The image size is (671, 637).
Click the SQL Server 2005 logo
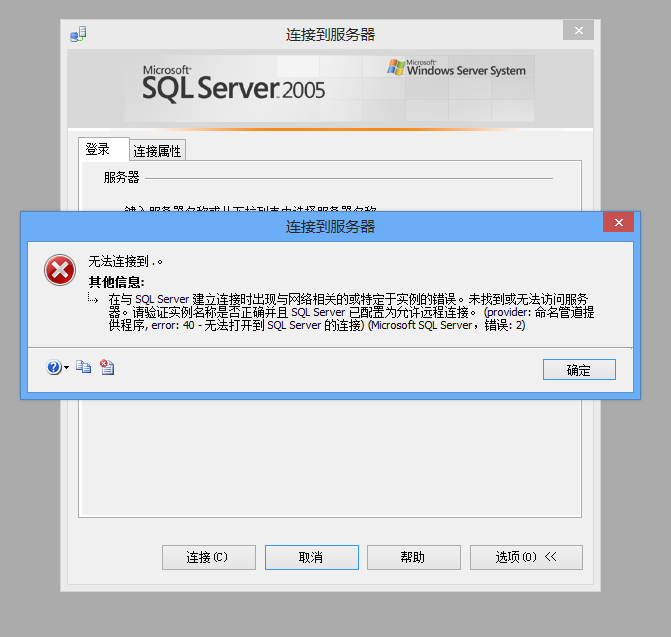pos(232,84)
